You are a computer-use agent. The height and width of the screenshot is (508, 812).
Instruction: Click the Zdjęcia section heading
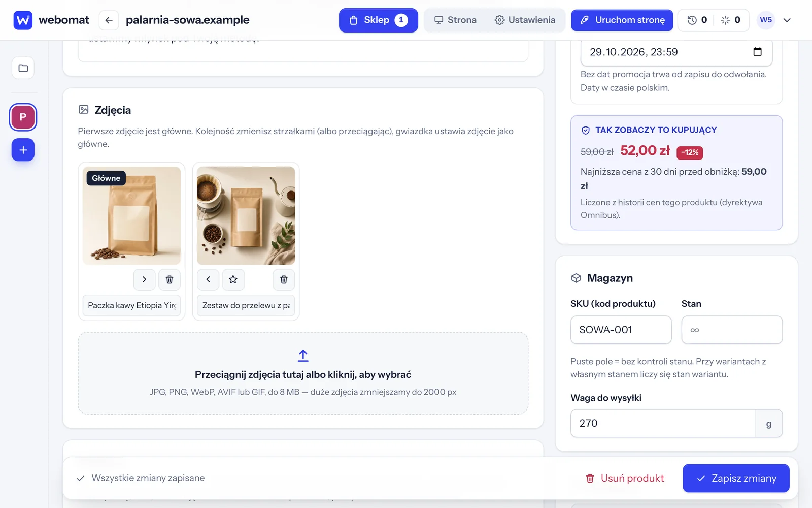click(x=113, y=110)
